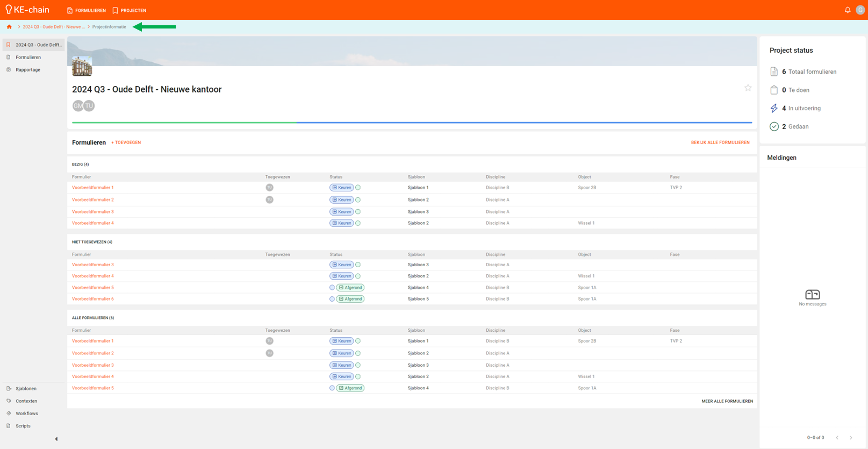Click the Toevoegen button to add form
This screenshot has height=449, width=868.
[126, 142]
